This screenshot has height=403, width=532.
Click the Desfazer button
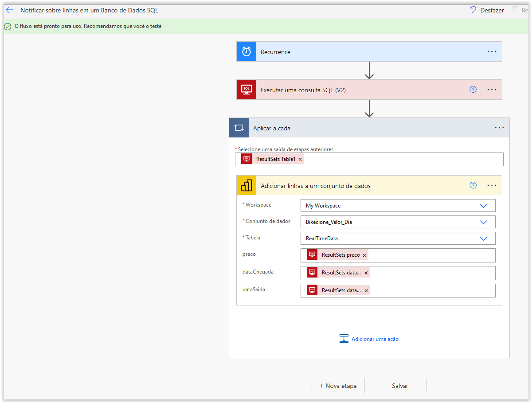click(487, 10)
